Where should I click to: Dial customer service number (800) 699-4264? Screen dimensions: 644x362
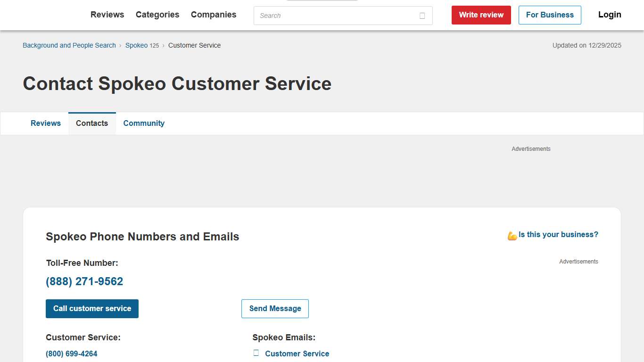coord(71,353)
